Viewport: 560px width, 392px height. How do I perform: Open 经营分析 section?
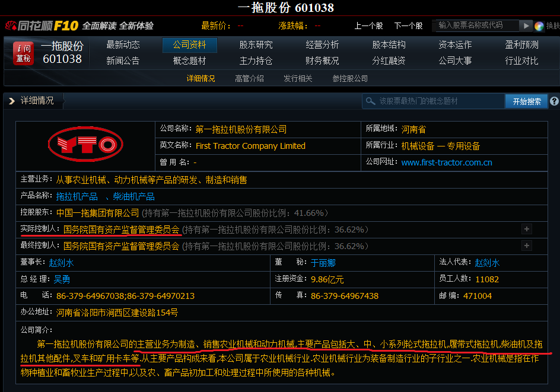pos(322,44)
